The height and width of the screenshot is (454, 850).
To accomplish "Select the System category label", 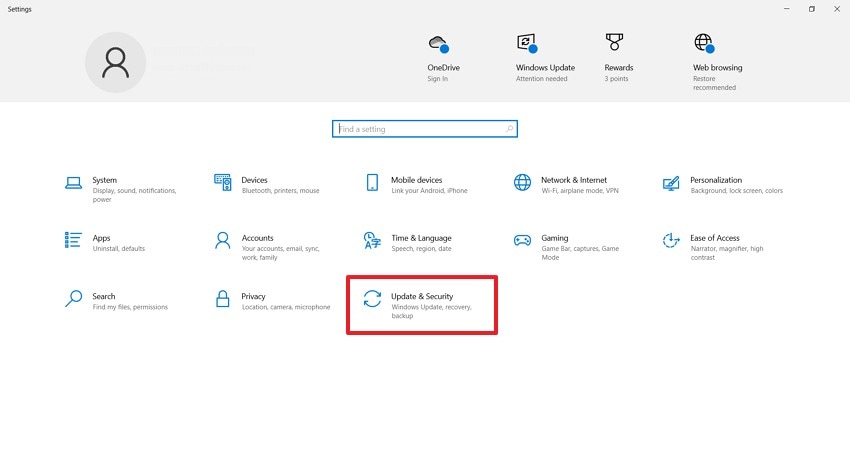I will 105,180.
